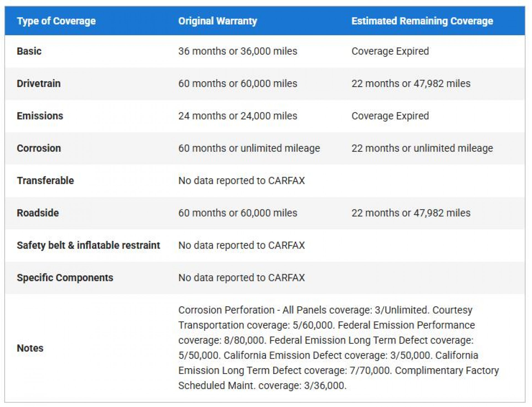The width and height of the screenshot is (532, 407).
Task: Select the 'Corrosion' coverage row label
Action: pyautogui.click(x=39, y=148)
